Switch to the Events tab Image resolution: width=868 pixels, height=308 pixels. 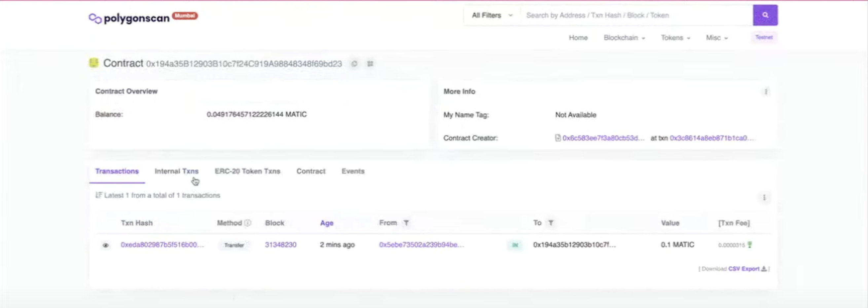coord(353,171)
